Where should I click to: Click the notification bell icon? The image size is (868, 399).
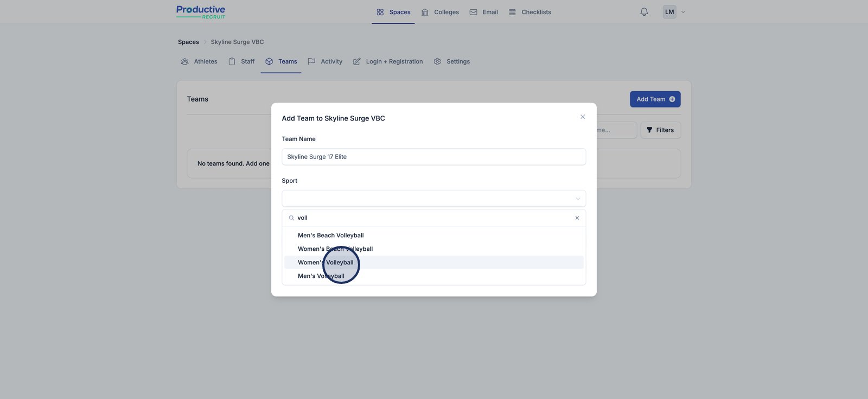644,12
